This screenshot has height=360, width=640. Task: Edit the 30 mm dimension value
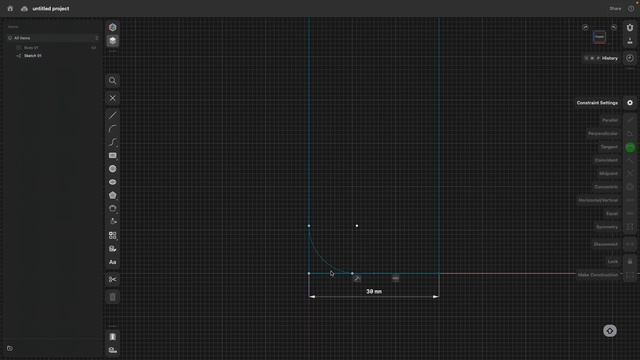tap(374, 291)
